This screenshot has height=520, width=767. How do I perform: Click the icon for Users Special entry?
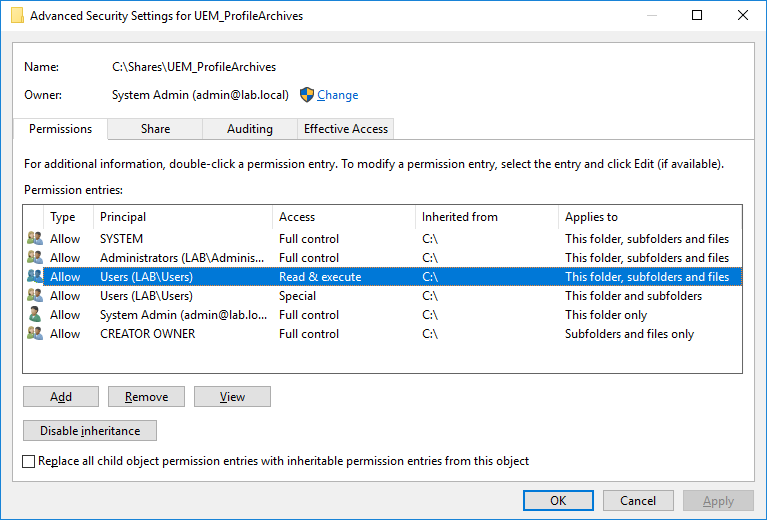coord(35,296)
